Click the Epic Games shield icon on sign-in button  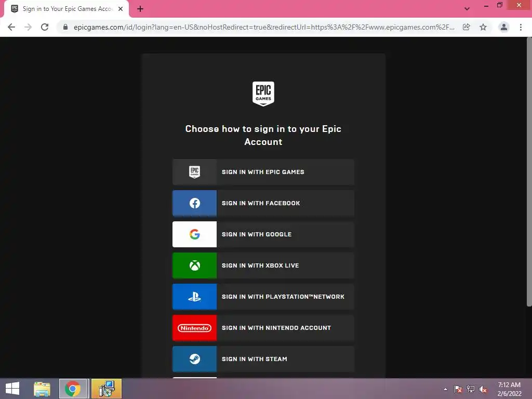click(x=194, y=172)
